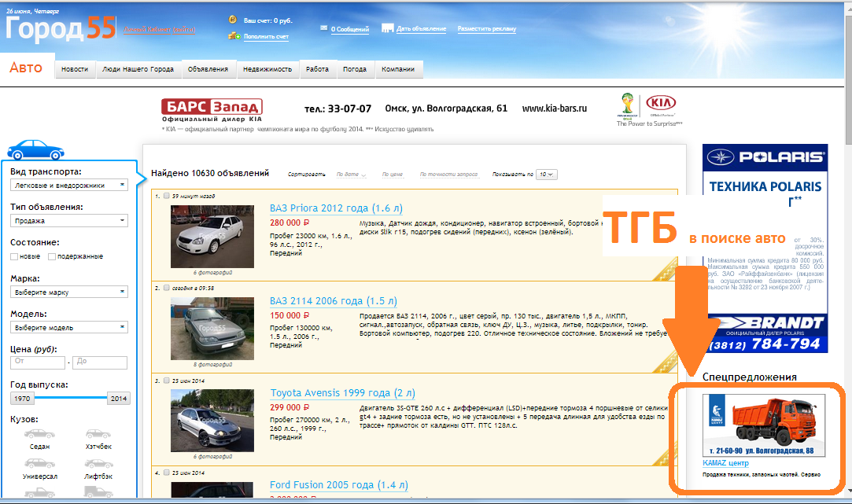The image size is (852, 504).
Task: Select the Лифтбэк body type icon
Action: coord(98,463)
